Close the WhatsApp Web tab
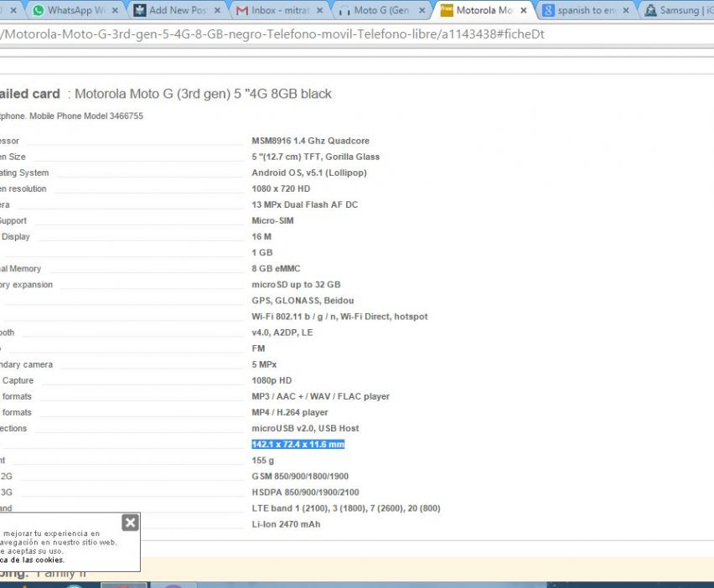 [x=115, y=11]
